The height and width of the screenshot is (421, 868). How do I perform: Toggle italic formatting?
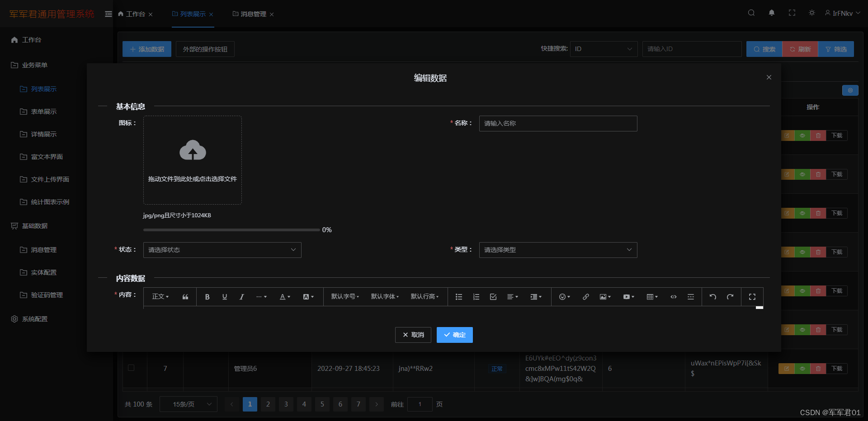[x=242, y=297]
